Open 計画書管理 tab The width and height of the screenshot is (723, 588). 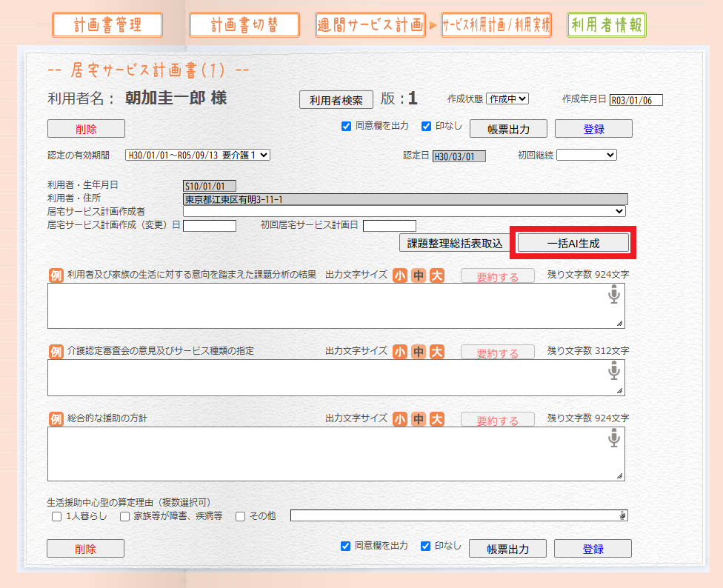(x=107, y=24)
